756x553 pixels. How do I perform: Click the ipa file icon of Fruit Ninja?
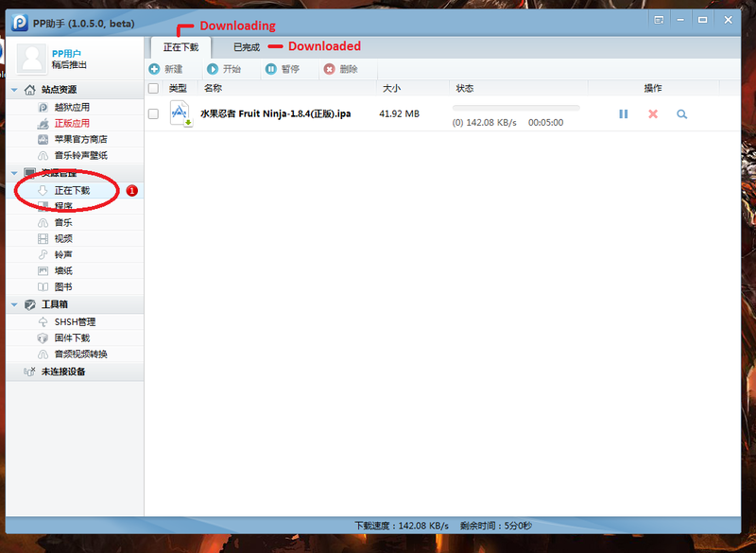pyautogui.click(x=180, y=113)
